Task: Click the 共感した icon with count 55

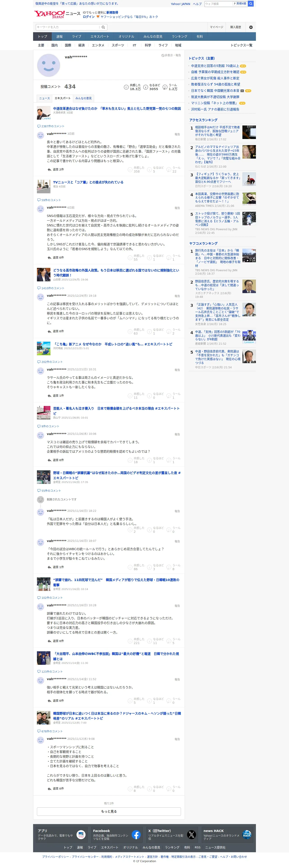Action: tap(130, 258)
